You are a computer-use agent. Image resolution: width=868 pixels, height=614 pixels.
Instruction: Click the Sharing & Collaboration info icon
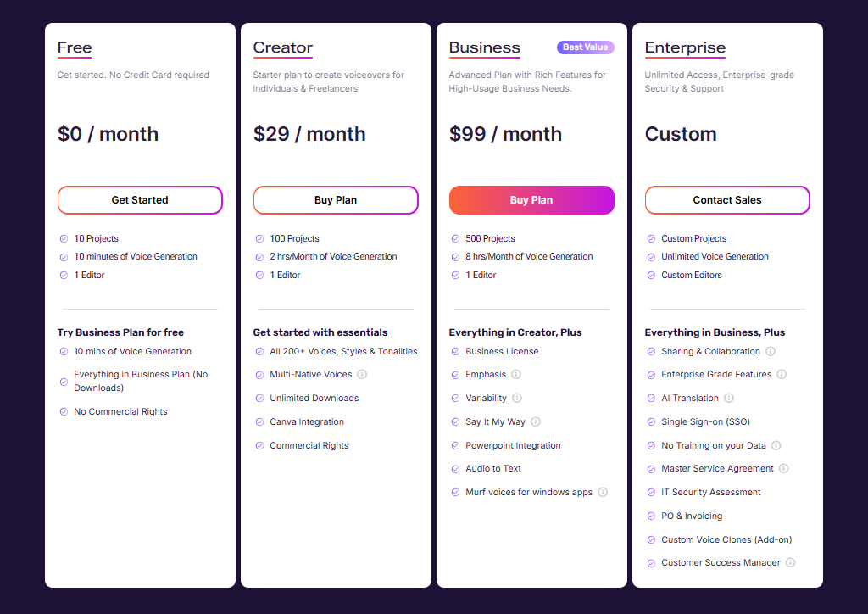coord(771,351)
